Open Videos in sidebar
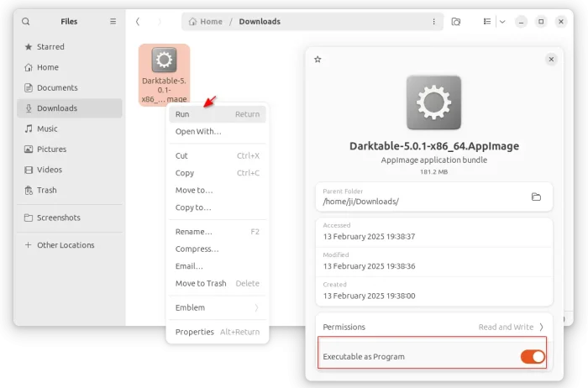The height and width of the screenshot is (388, 588). (x=70, y=170)
